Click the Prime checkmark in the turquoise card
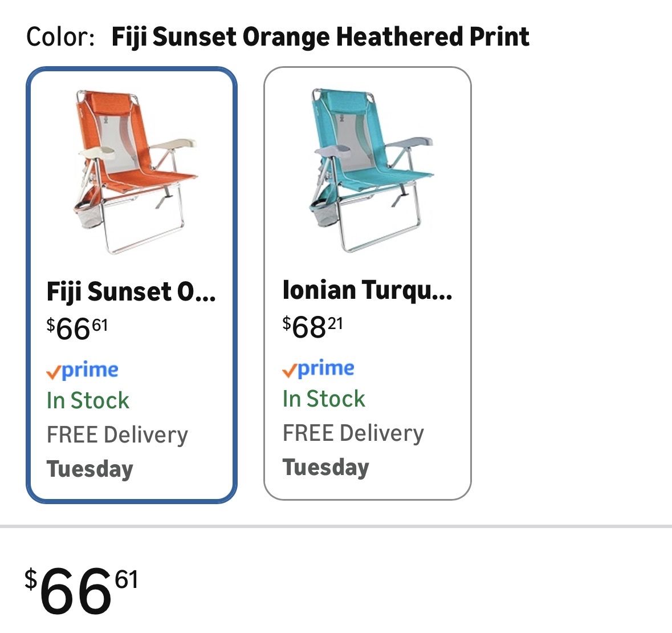Image resolution: width=672 pixels, height=633 pixels. [x=288, y=371]
